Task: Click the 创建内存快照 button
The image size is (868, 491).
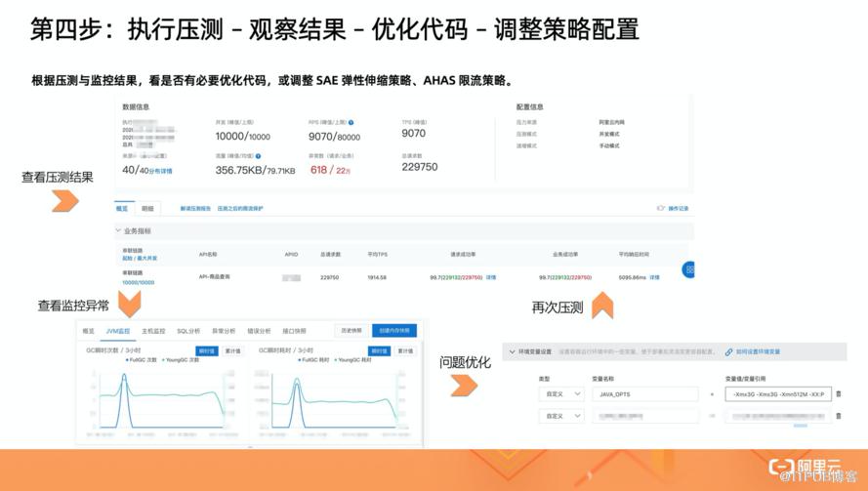Action: tap(394, 331)
